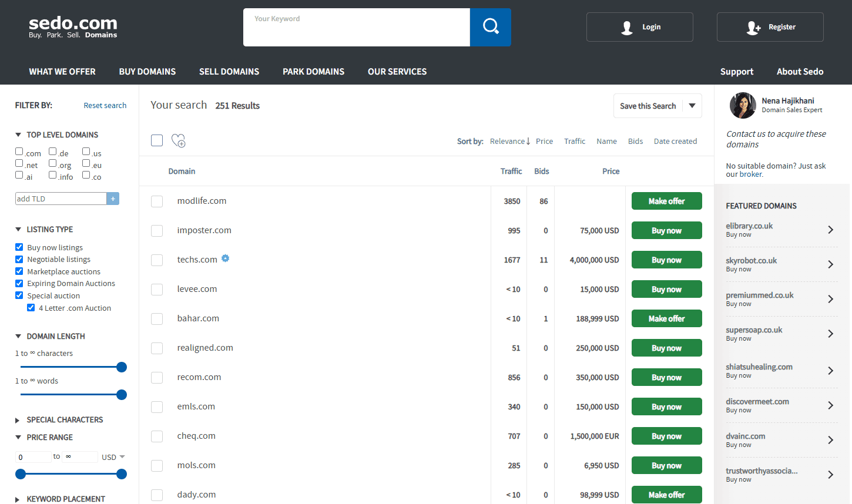Click Nena Hajikhani's profile photo

pyautogui.click(x=743, y=105)
